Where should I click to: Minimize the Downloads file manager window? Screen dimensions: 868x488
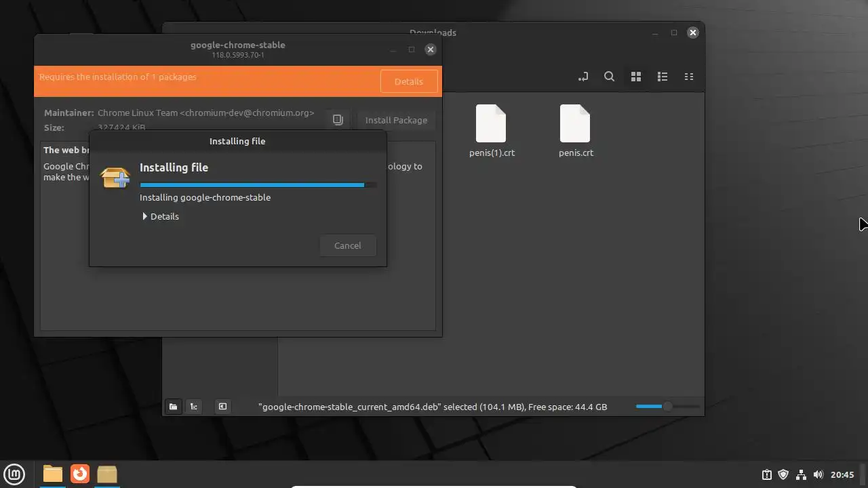tap(655, 33)
